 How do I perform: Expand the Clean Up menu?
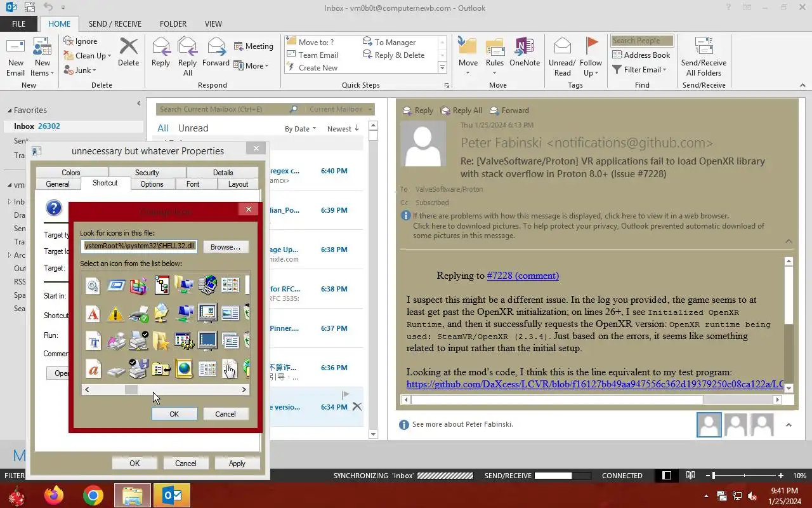(x=88, y=56)
